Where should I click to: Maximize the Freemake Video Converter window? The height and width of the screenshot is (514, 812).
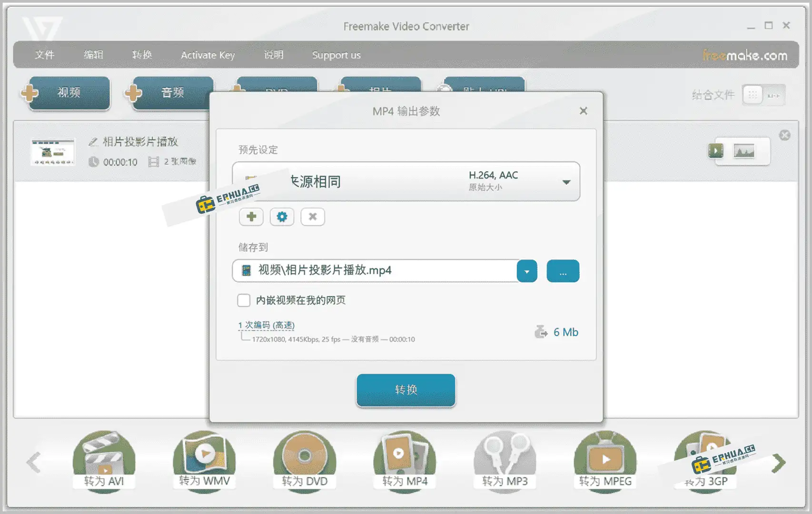pyautogui.click(x=769, y=26)
